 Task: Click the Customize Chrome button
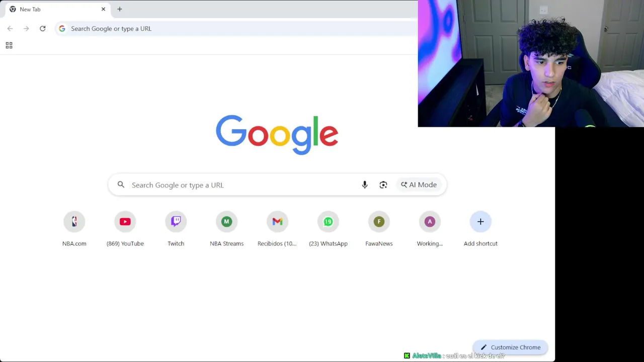[x=510, y=347]
